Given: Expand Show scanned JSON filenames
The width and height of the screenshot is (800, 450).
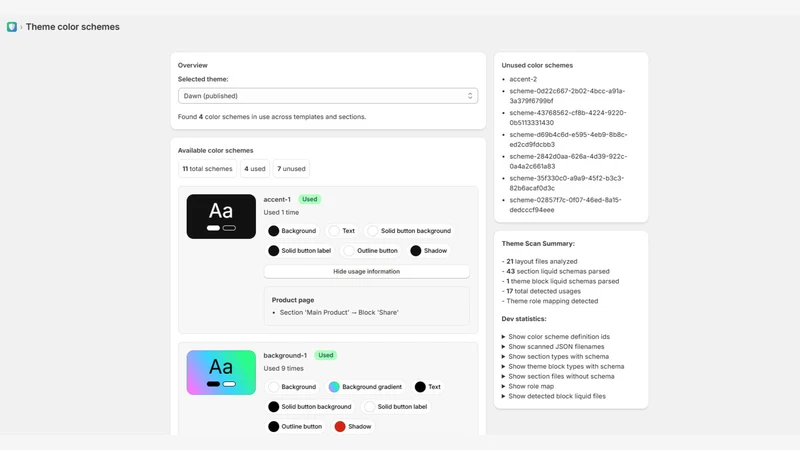Looking at the screenshot, I should click(x=553, y=346).
